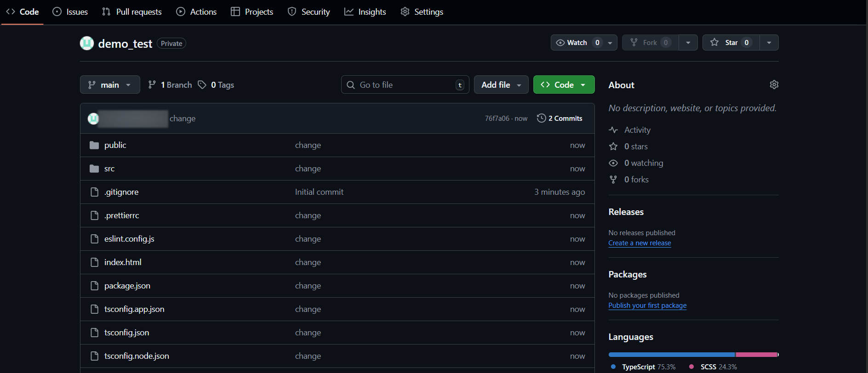Switch to the Issues tab

click(x=70, y=12)
